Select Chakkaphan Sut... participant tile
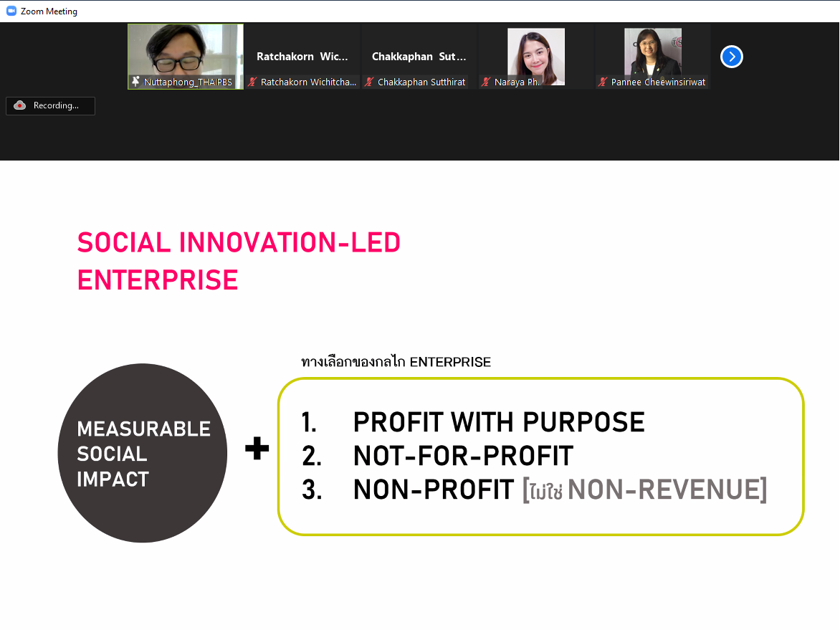The image size is (840, 630). click(x=419, y=56)
